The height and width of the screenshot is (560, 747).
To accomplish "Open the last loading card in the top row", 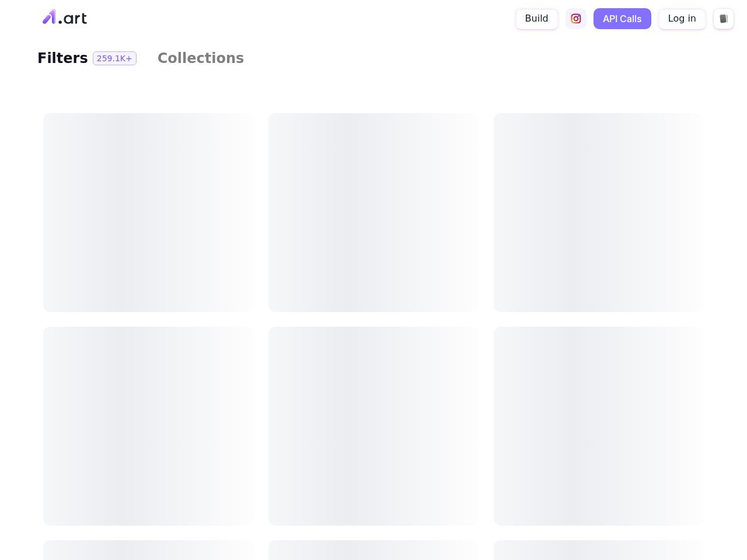I will (598, 212).
